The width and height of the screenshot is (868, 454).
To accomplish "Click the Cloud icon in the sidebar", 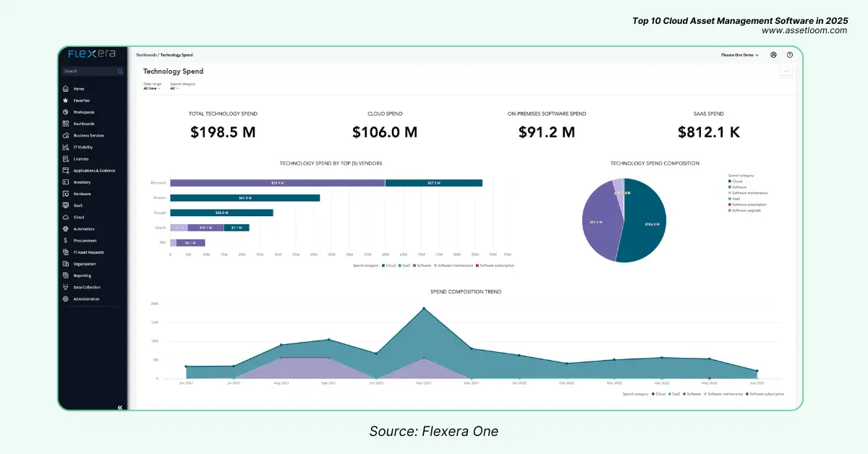I will click(x=66, y=217).
